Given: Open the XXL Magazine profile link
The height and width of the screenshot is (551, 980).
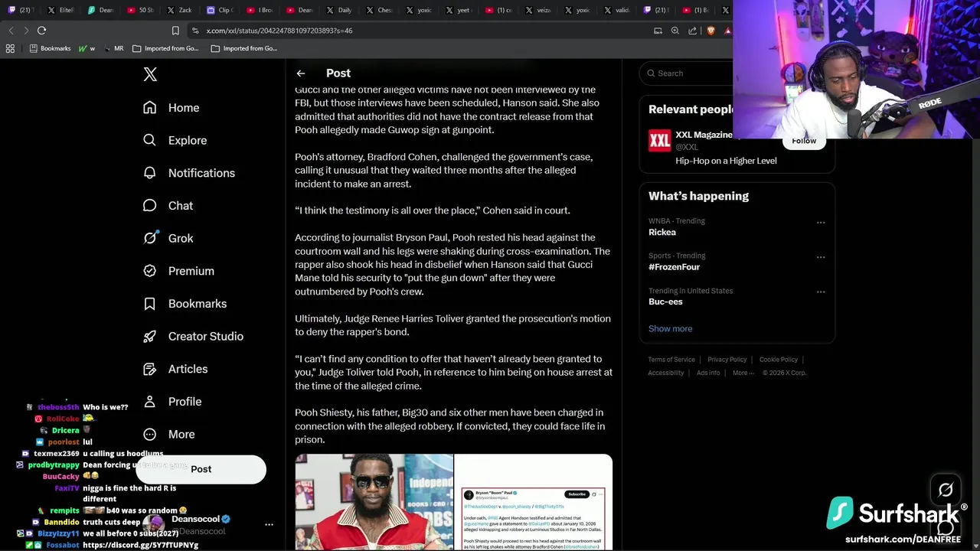Looking at the screenshot, I should coord(704,135).
